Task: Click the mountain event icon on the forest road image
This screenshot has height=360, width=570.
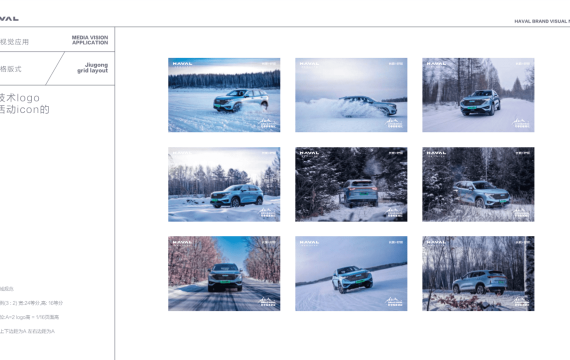Action: click(522, 124)
